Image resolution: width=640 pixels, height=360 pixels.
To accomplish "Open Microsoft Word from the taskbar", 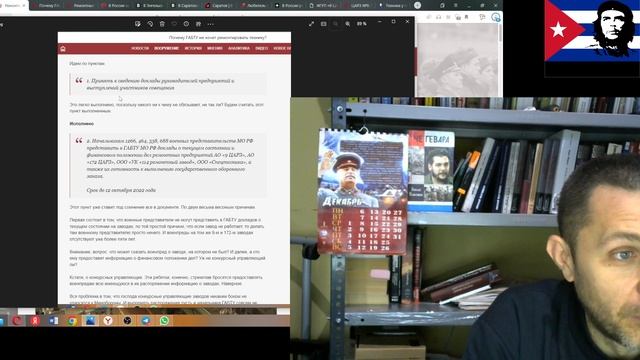I will point(53,321).
